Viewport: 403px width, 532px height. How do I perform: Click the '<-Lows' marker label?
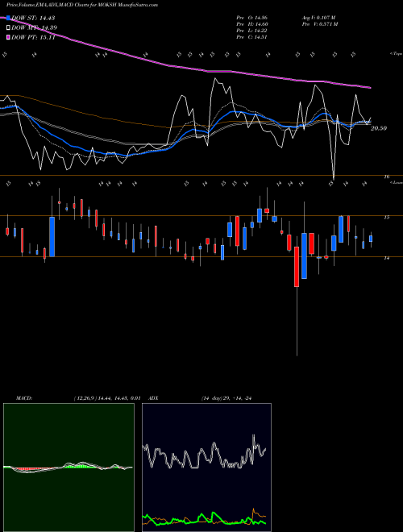point(397,183)
